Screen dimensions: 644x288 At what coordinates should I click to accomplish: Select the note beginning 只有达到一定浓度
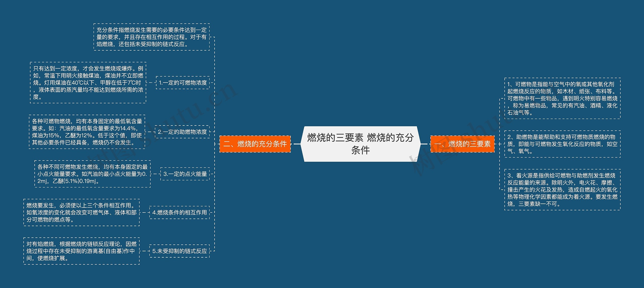pos(88,83)
